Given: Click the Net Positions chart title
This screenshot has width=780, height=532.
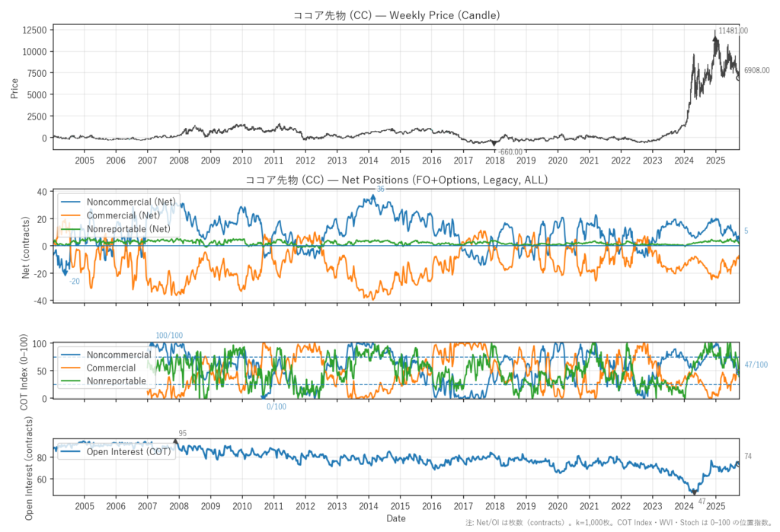Looking at the screenshot, I should tap(397, 180).
